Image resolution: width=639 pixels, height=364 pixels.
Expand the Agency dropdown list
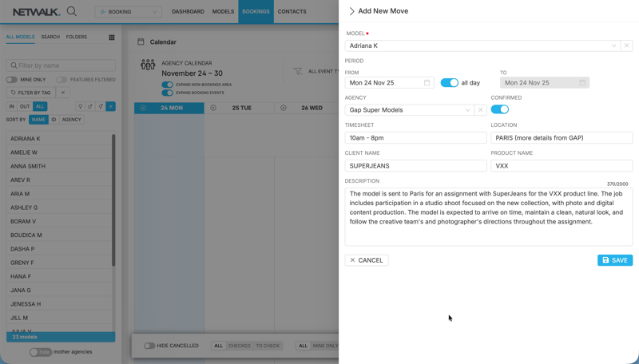pyautogui.click(x=467, y=110)
